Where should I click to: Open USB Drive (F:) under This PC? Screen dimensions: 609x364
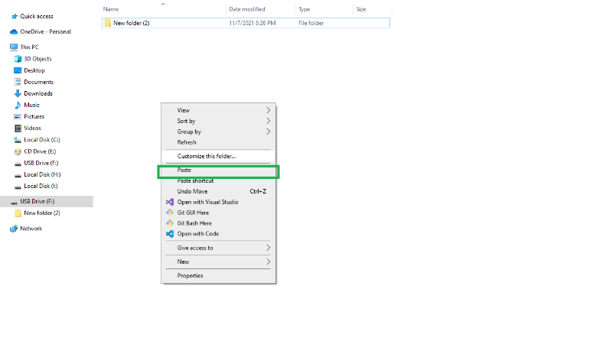(x=41, y=163)
